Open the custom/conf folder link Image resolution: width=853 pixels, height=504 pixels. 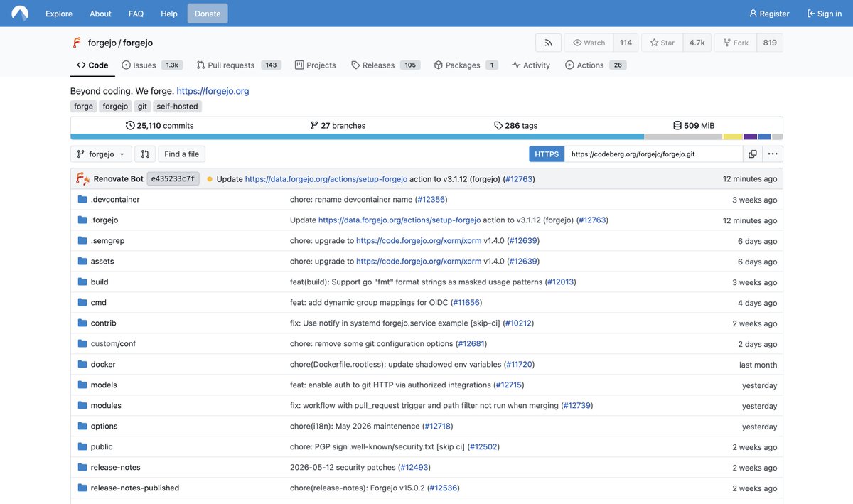113,344
